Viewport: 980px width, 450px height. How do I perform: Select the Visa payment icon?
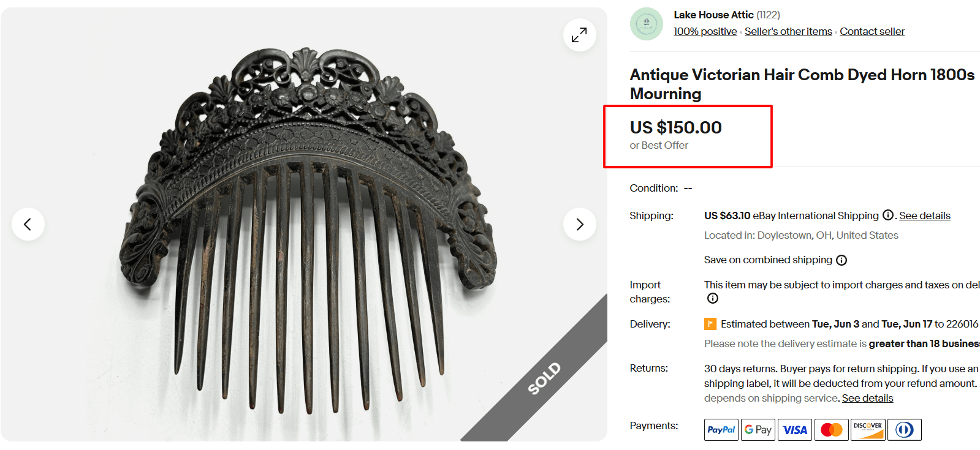click(x=794, y=429)
